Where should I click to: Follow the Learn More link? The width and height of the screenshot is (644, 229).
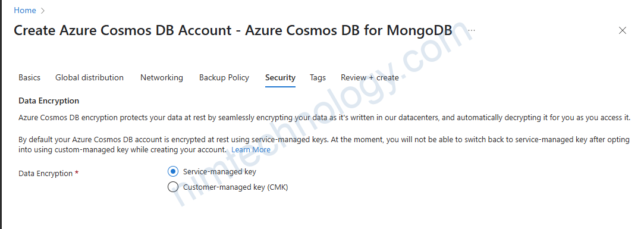pyautogui.click(x=250, y=150)
